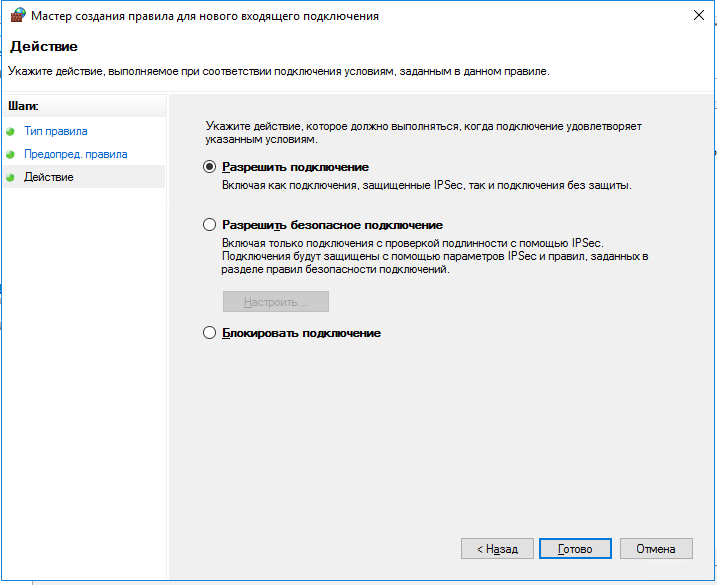
Task: Choose the Разрешить безопасное подключение option
Action: point(210,225)
